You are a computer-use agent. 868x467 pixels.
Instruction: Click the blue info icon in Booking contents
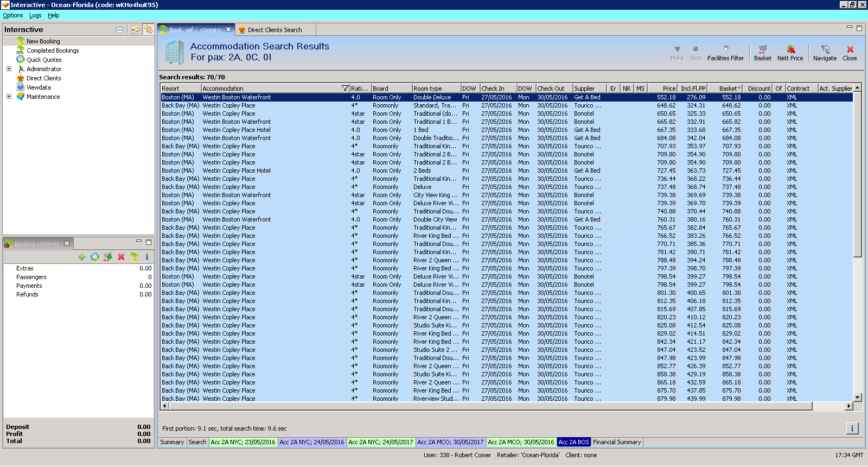[147, 257]
